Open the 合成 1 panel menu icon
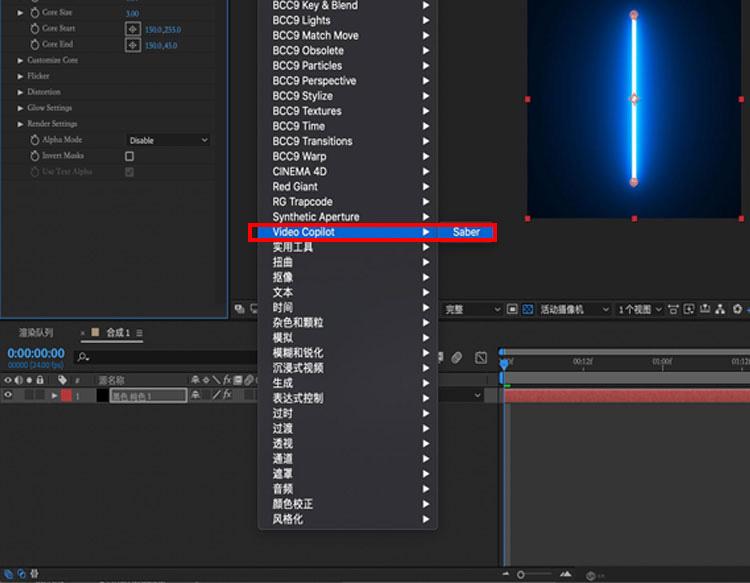Image resolution: width=750 pixels, height=583 pixels. tap(139, 332)
